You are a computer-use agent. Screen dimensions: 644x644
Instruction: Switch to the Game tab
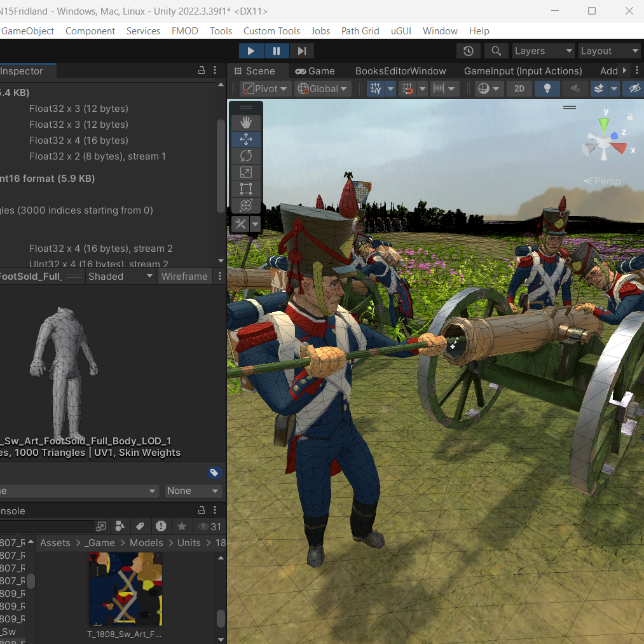[315, 71]
